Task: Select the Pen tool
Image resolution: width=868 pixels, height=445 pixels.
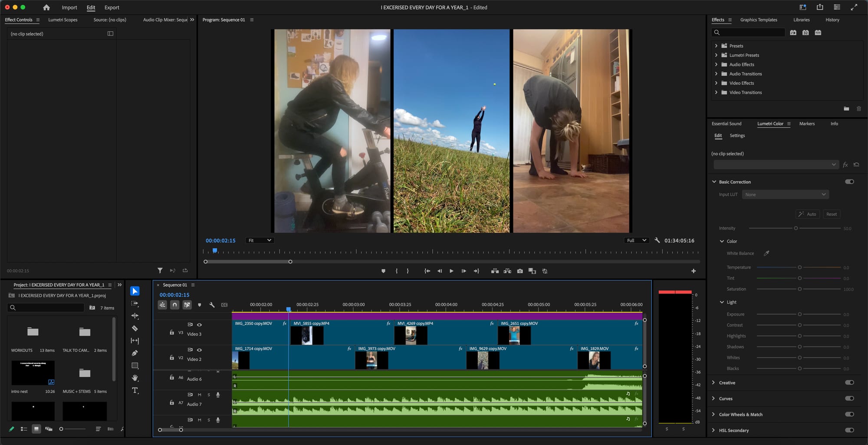Action: (135, 353)
